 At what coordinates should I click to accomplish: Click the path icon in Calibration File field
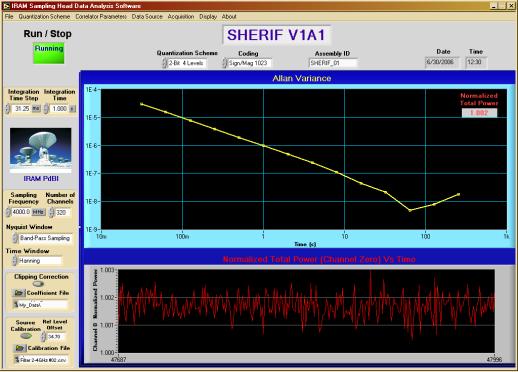(16, 359)
